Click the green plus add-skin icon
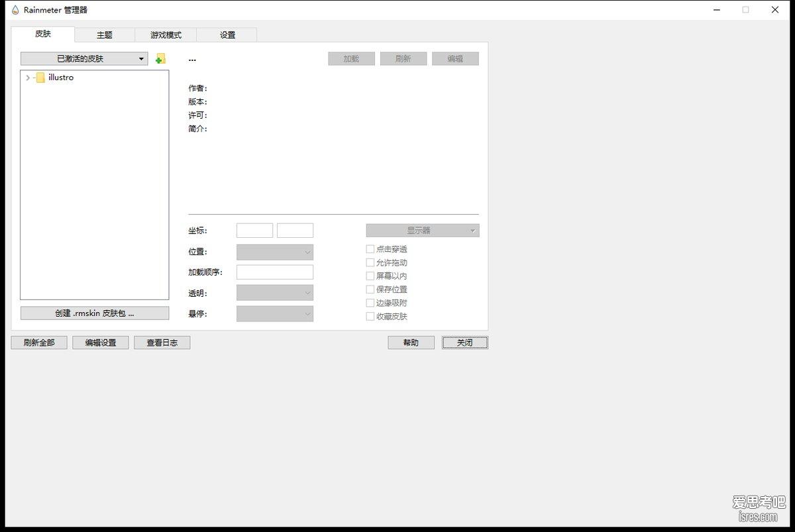 point(160,59)
